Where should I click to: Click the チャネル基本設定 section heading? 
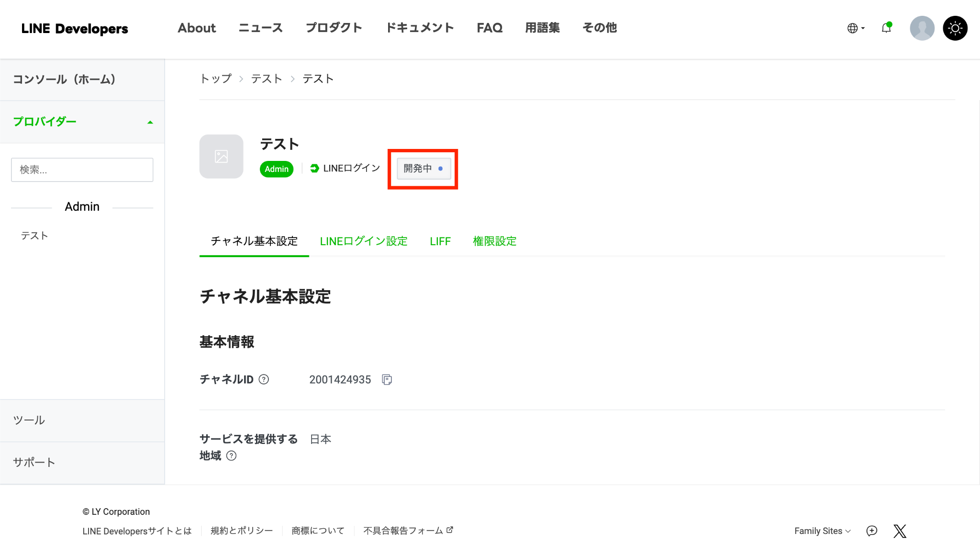point(265,297)
